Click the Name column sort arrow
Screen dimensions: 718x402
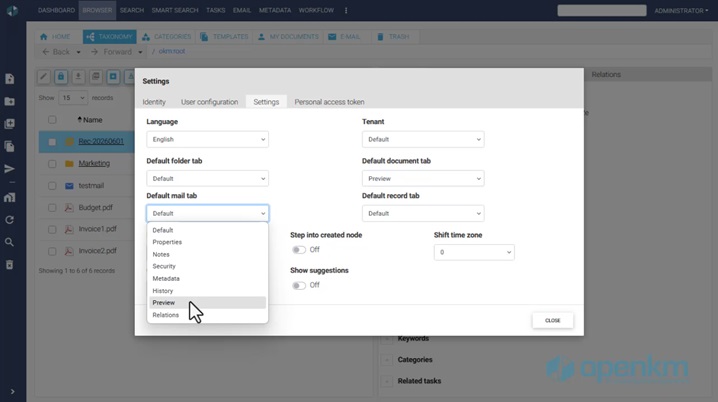[80, 120]
